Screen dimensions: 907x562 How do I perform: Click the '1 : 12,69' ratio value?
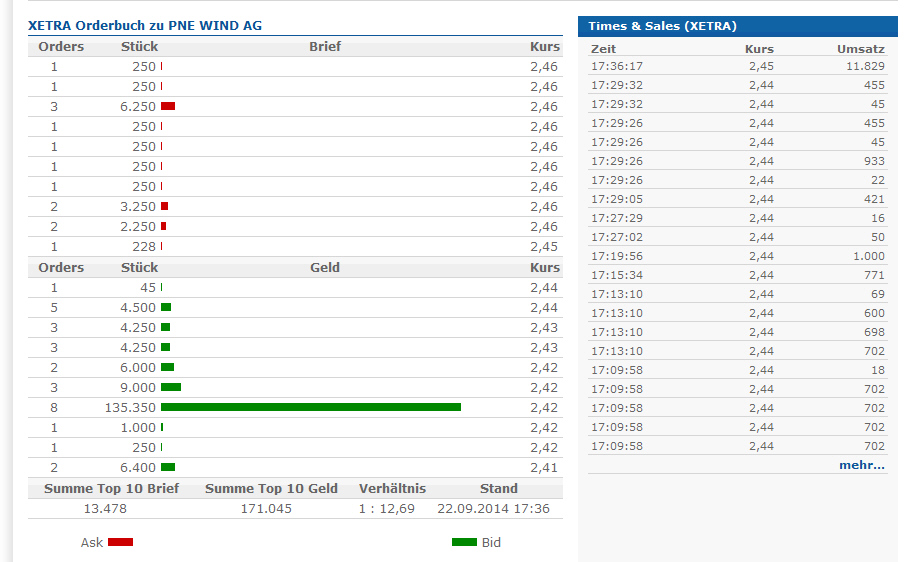(x=386, y=509)
